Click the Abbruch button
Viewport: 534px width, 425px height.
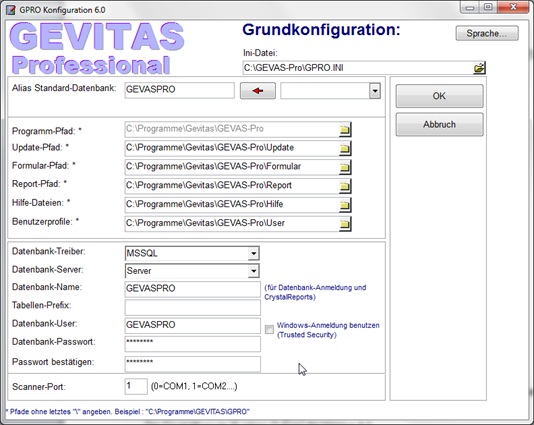439,125
